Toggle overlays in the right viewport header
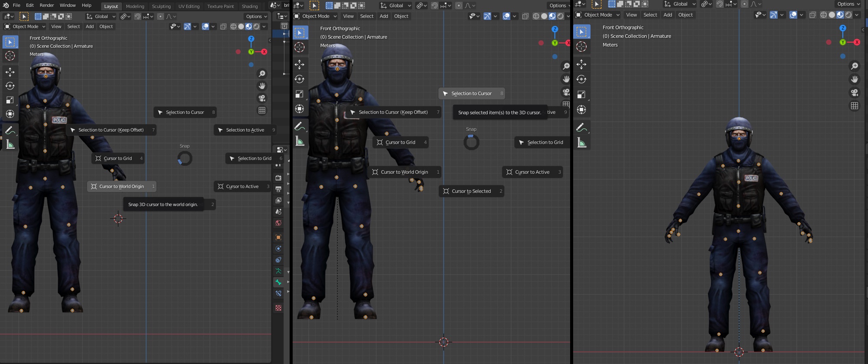This screenshot has width=868, height=364. (793, 15)
